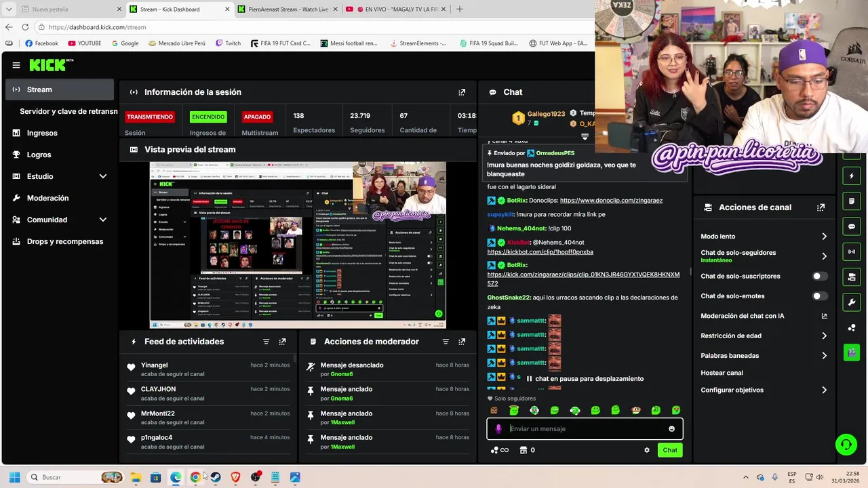Select the Stream sidebar item
The width and height of the screenshot is (868, 488).
(60, 89)
